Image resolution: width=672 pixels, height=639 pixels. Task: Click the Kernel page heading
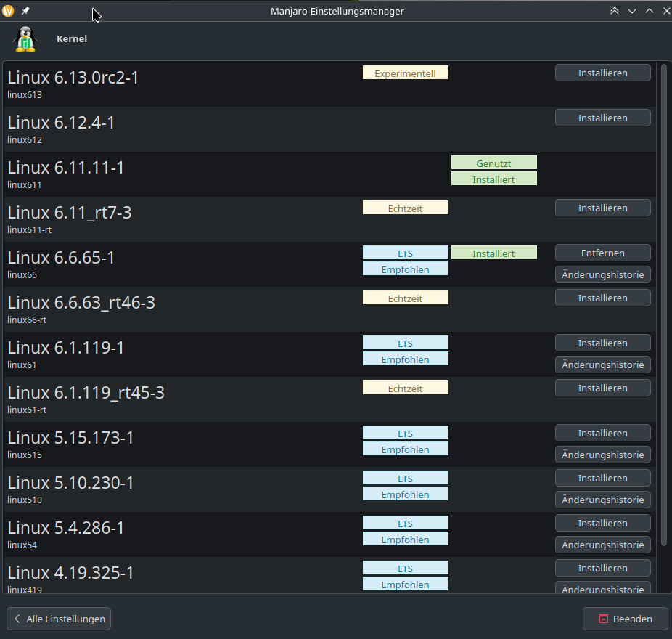[72, 39]
